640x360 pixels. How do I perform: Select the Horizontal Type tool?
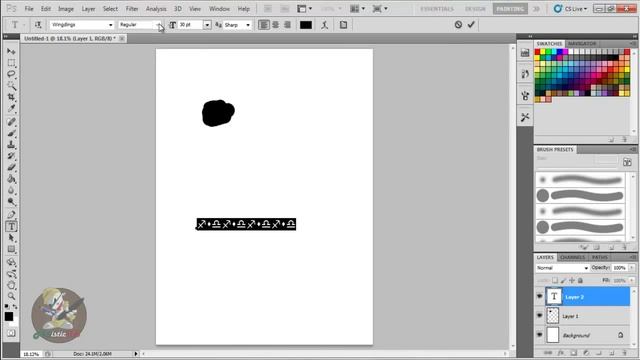click(x=11, y=226)
